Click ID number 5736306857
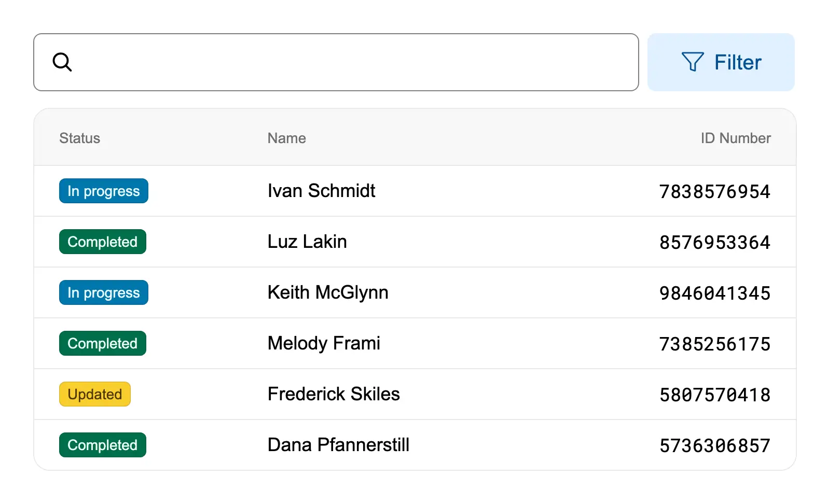This screenshot has height=504, width=828. click(714, 446)
